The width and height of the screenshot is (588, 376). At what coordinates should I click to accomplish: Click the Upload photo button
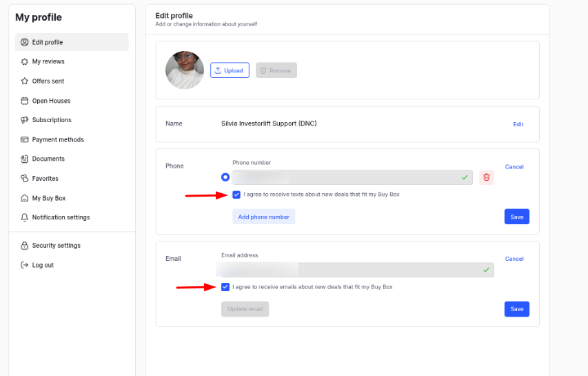click(x=230, y=70)
